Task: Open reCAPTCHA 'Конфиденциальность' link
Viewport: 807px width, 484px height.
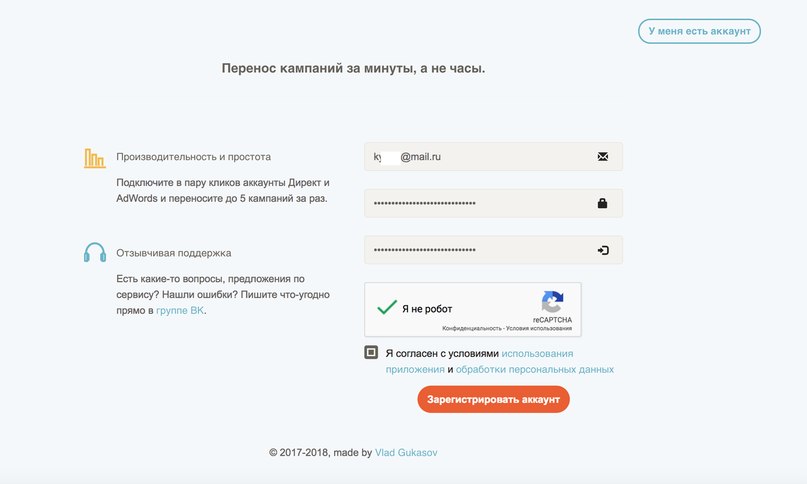Action: tap(471, 328)
